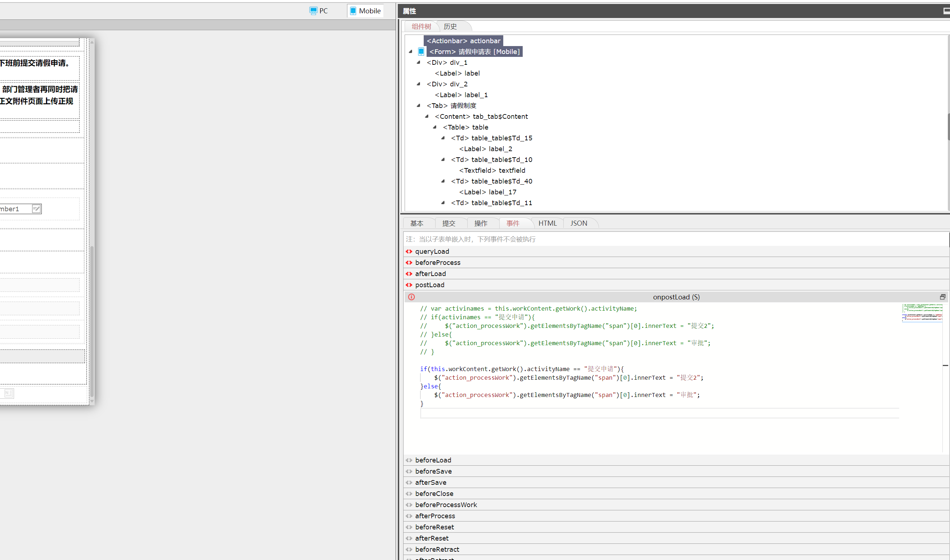Expand the afterLoad event row
950x560 pixels.
430,274
